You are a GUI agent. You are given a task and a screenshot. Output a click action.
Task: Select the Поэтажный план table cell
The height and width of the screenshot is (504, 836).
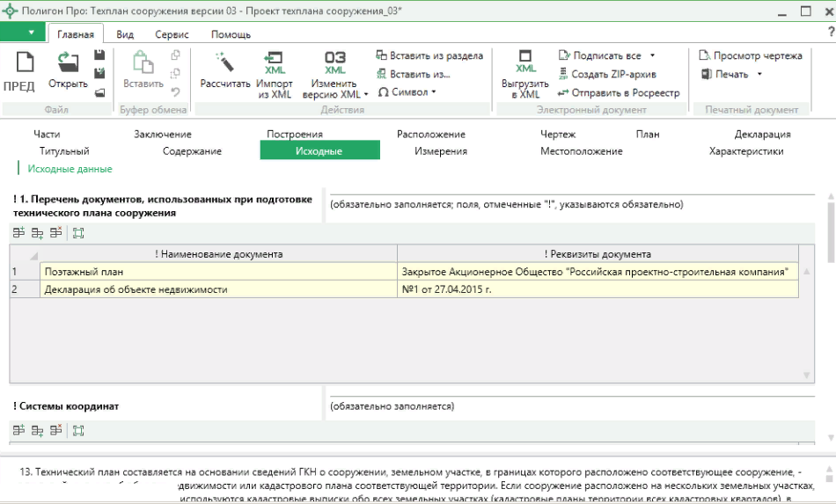point(218,272)
